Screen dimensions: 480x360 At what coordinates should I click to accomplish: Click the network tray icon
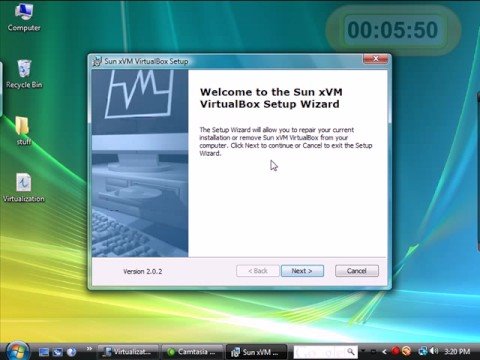coord(423,351)
